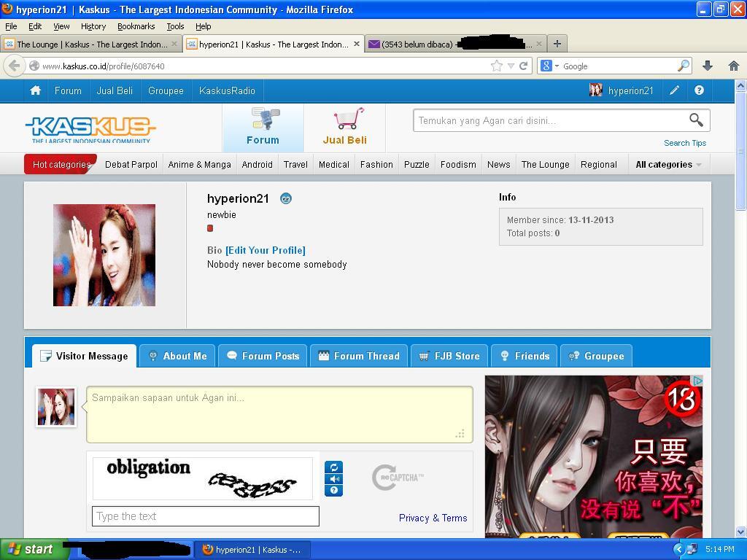Screen dimensions: 747x560
Task: Click the hyperion21 avatar in top bar
Action: click(595, 90)
